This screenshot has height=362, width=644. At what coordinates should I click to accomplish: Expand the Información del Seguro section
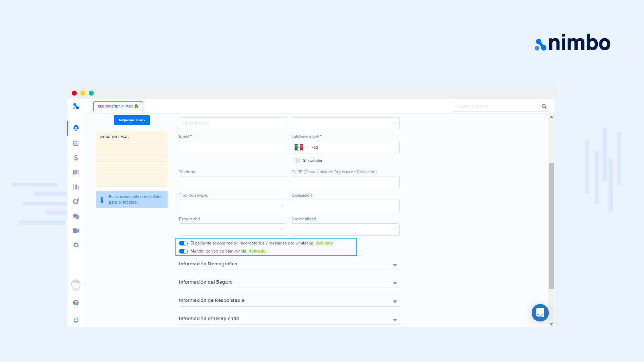click(289, 282)
